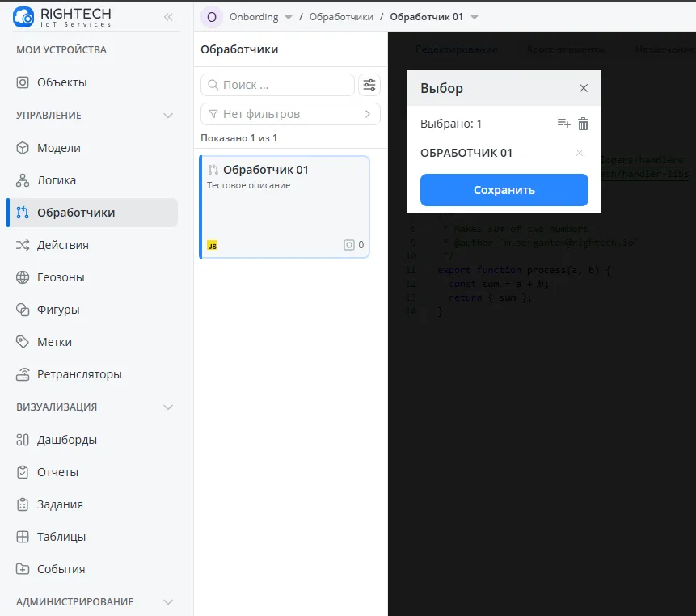Screen dimensions: 696x616
Task: Open the Onbording project dropdown
Action: pos(289,17)
